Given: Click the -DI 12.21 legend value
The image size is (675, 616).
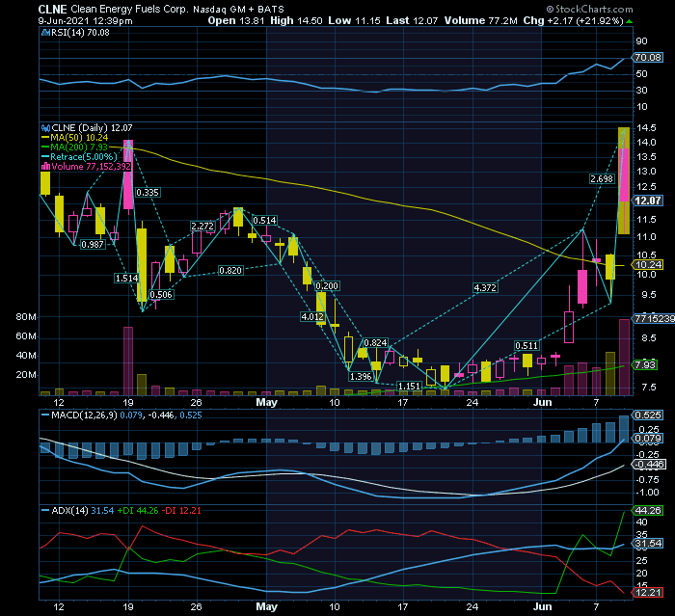Looking at the screenshot, I should (181, 511).
